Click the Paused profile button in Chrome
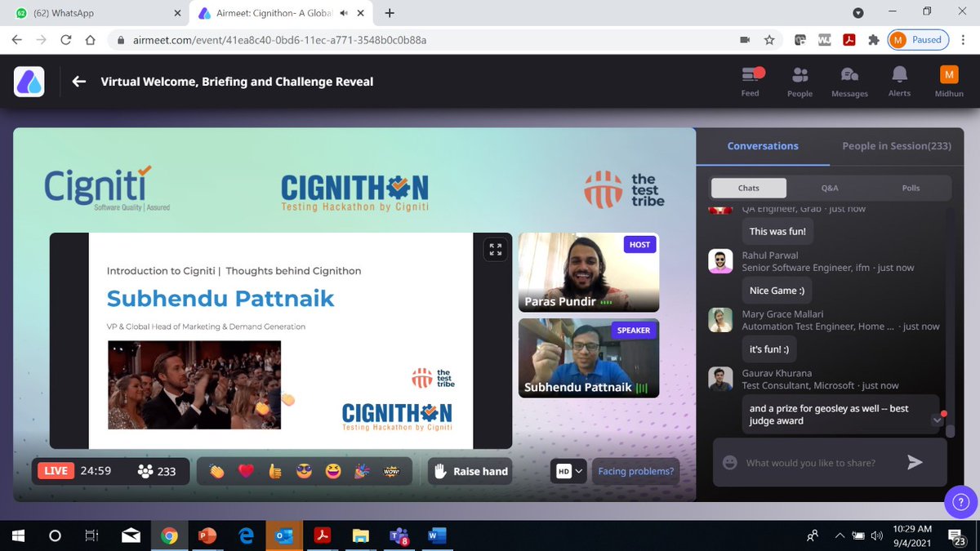The height and width of the screenshot is (551, 980). 918,40
